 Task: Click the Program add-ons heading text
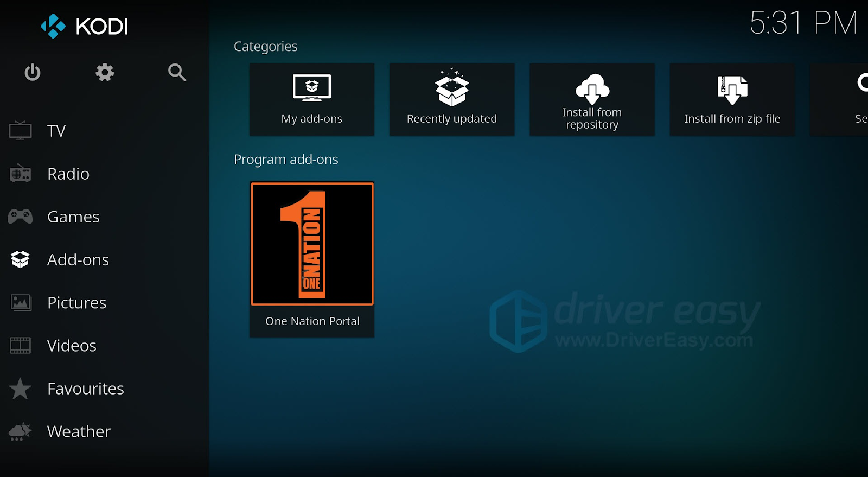286,160
